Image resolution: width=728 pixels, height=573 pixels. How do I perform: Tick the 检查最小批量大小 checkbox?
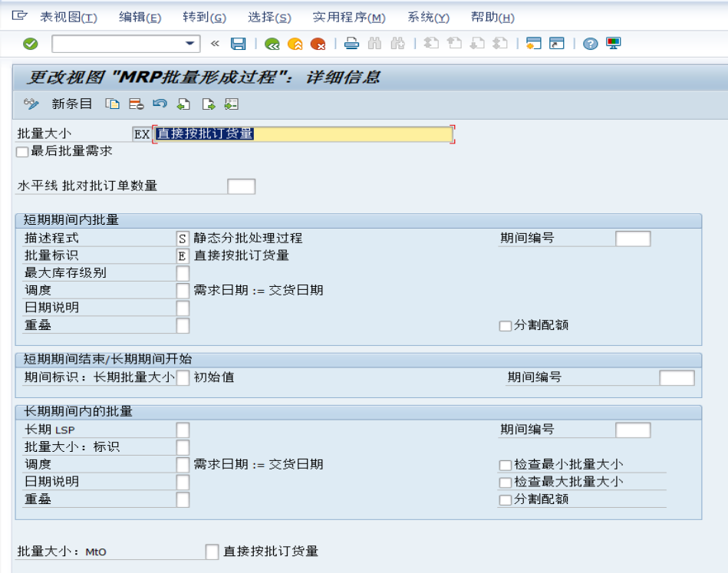pos(505,466)
